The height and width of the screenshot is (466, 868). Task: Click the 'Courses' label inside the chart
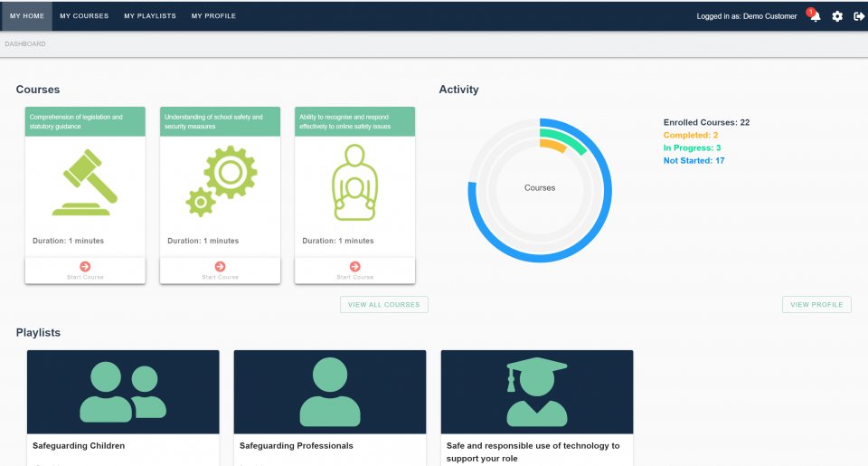click(x=540, y=188)
